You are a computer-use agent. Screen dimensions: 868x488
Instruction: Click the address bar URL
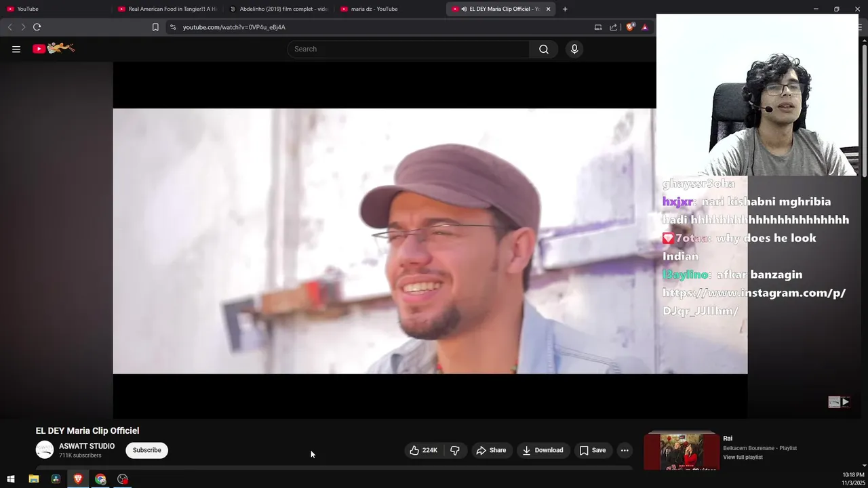[234, 27]
